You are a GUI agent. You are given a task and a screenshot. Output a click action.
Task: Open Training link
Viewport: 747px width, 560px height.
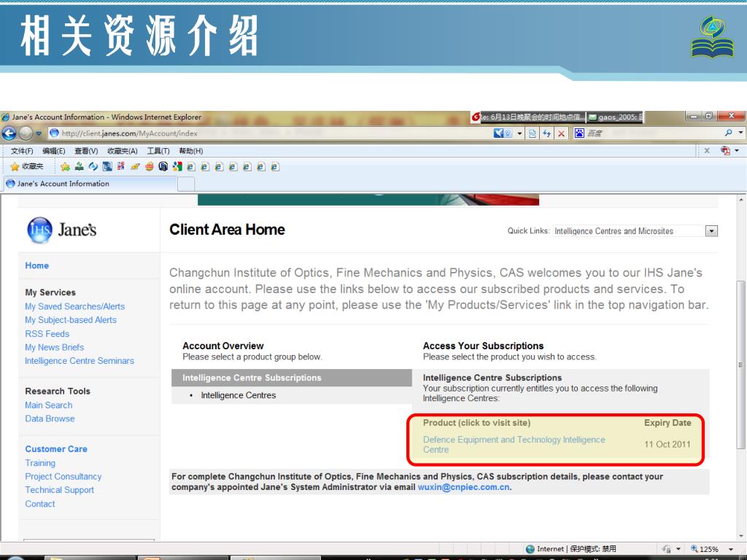click(40, 463)
